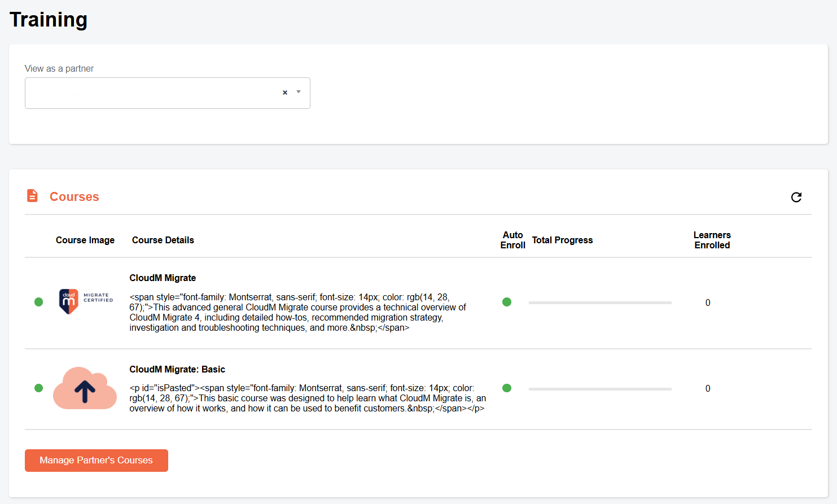Click status dot left of CloudM Migrate: Basic image
The image size is (837, 504).
click(39, 388)
